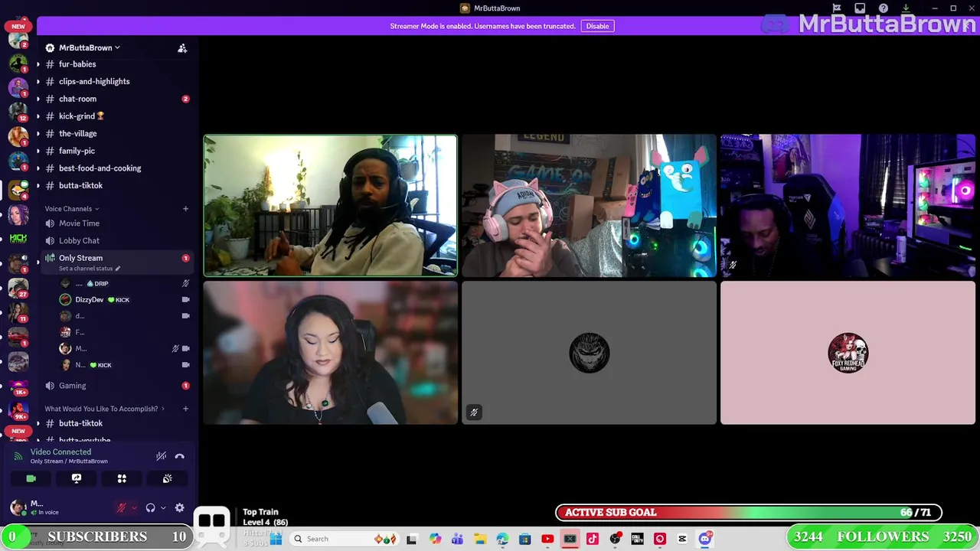This screenshot has width=980, height=551.
Task: Open CapCut from the taskbar
Action: [x=682, y=539]
